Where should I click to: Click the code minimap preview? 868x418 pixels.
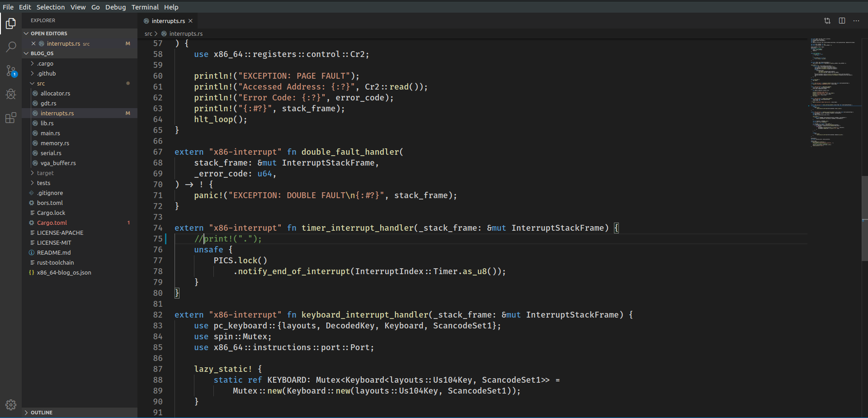click(834, 93)
